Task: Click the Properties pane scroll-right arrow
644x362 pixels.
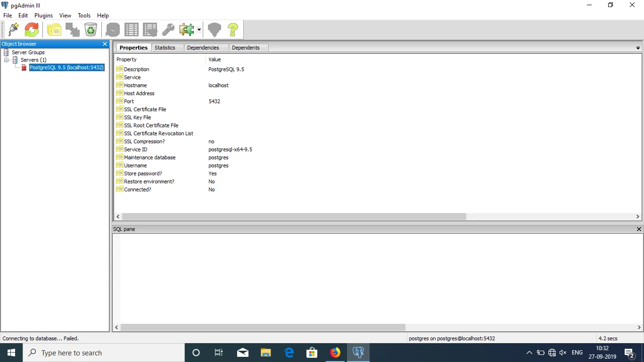Action: point(638,217)
